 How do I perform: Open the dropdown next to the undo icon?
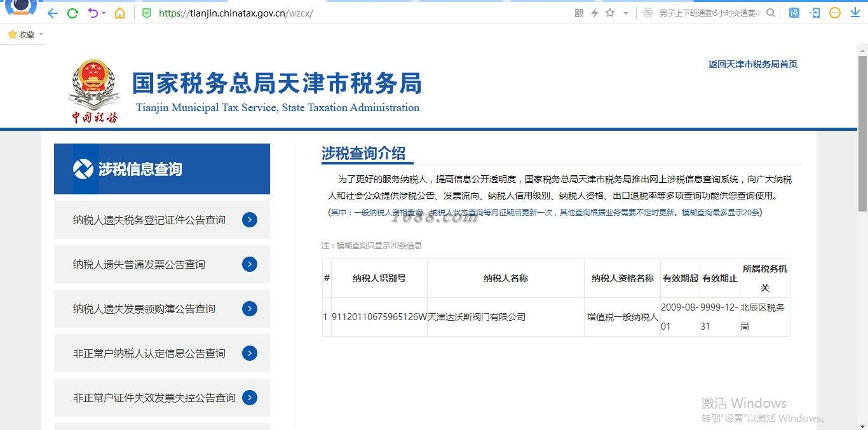104,13
